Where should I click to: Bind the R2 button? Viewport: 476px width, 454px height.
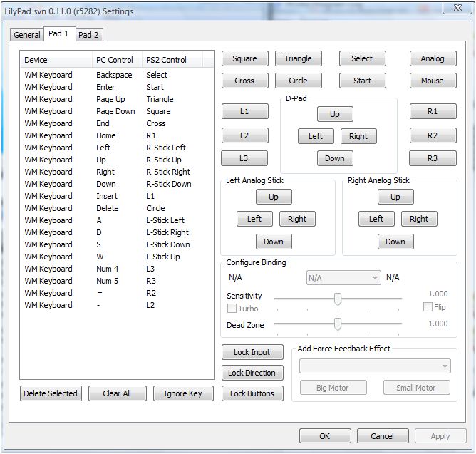433,135
